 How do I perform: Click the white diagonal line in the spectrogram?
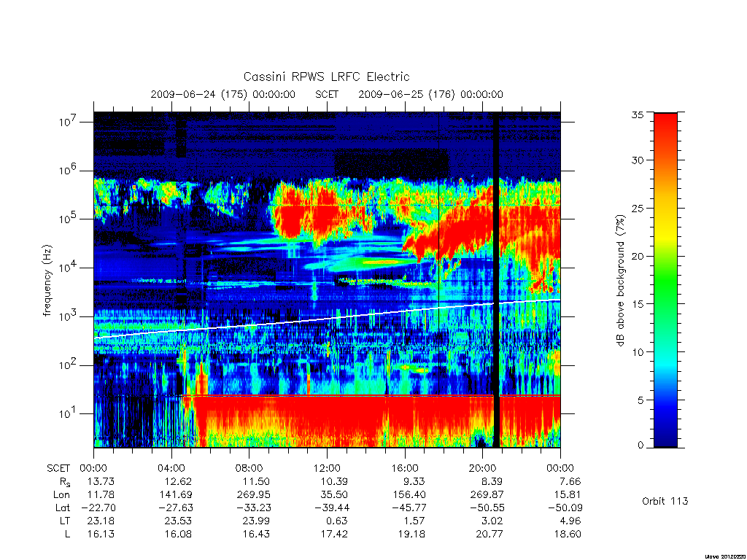[327, 319]
